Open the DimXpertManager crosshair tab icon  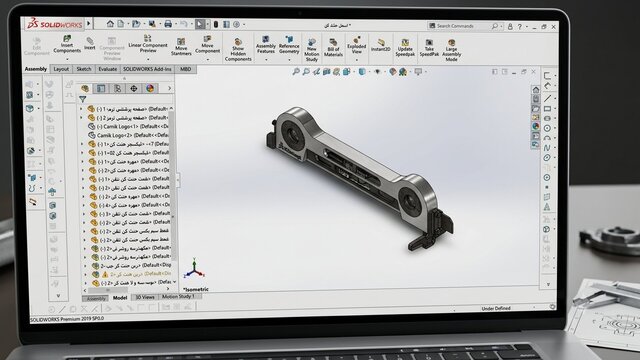point(133,88)
